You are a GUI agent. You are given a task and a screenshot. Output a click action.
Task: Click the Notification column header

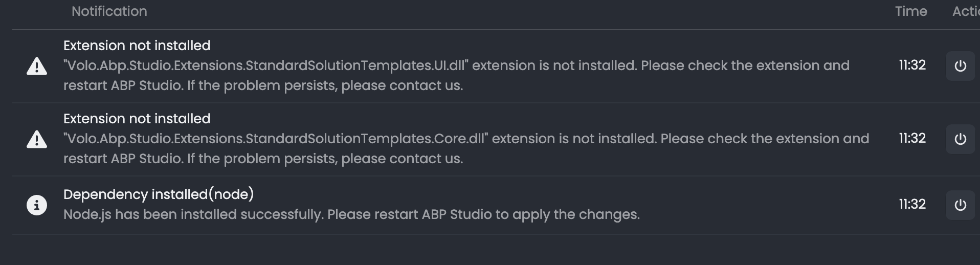point(109,11)
